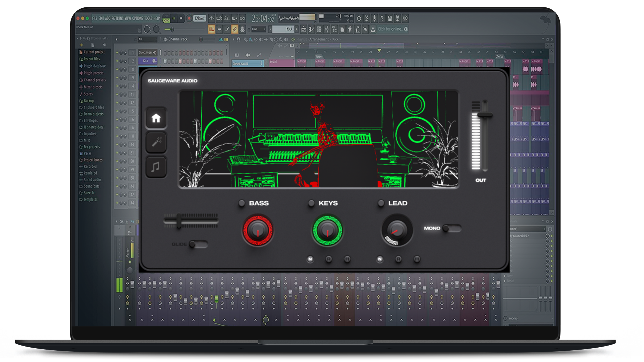Screen dimensions: 644x362
Task: Click the OUT volume fader
Action: pyautogui.click(x=484, y=115)
